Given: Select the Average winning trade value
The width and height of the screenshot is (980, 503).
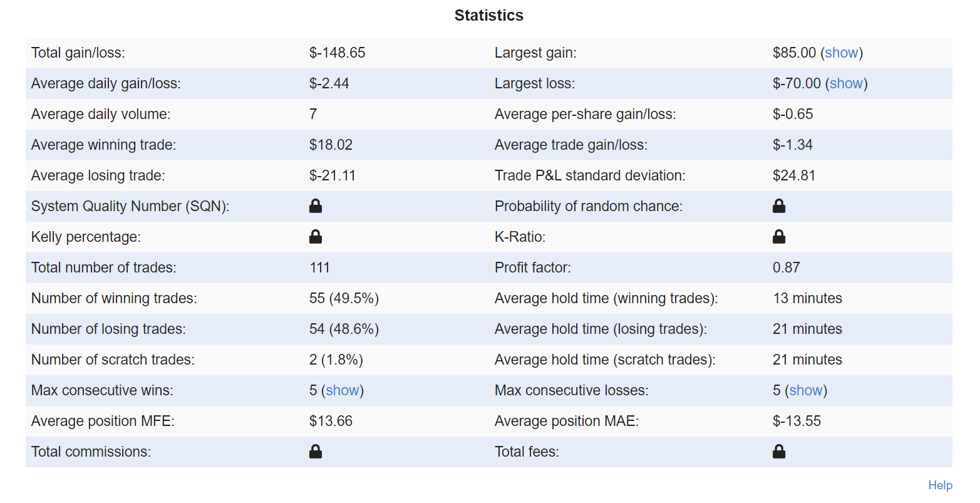Looking at the screenshot, I should point(331,145).
